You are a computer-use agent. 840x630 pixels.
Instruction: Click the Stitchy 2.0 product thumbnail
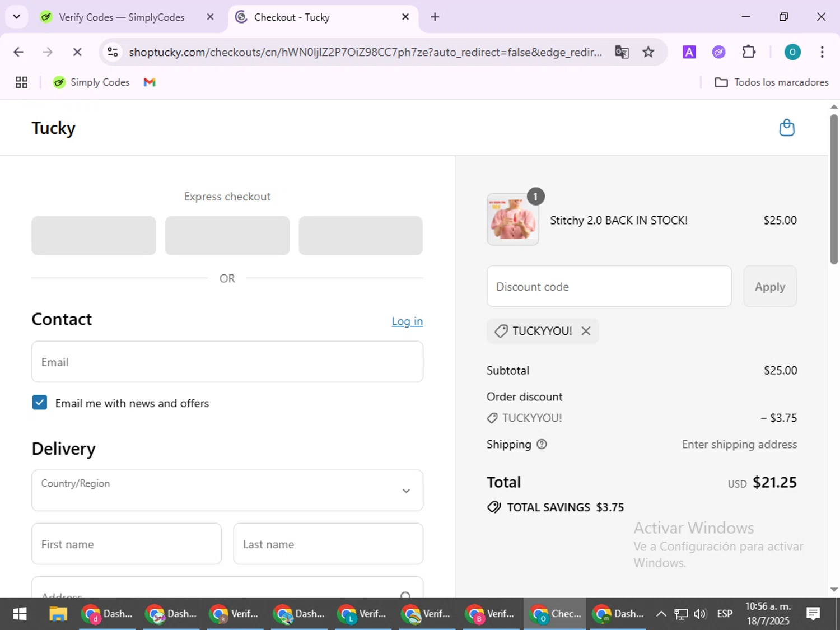513,220
